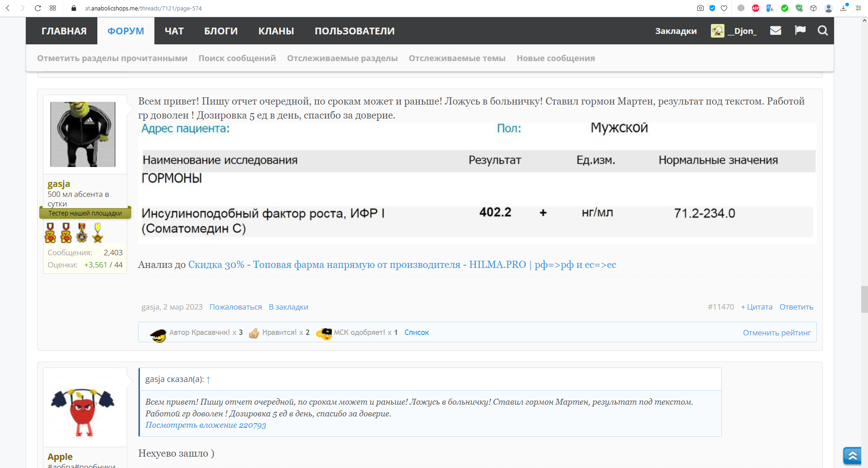Open the browser downloads icon
The height and width of the screenshot is (468, 868).
pyautogui.click(x=844, y=8)
